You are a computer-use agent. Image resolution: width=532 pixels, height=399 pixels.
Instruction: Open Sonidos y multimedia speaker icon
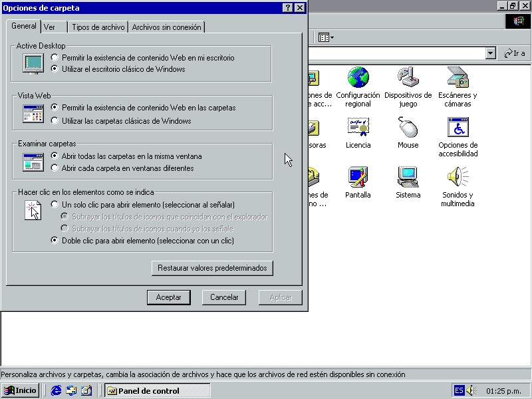pos(458,177)
